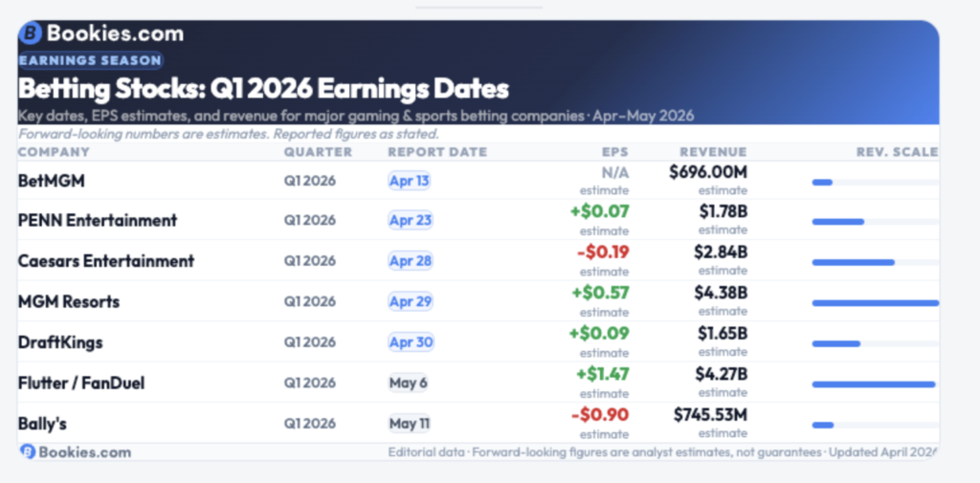
Task: Choose the Apr 29 date badge
Action: tap(410, 301)
